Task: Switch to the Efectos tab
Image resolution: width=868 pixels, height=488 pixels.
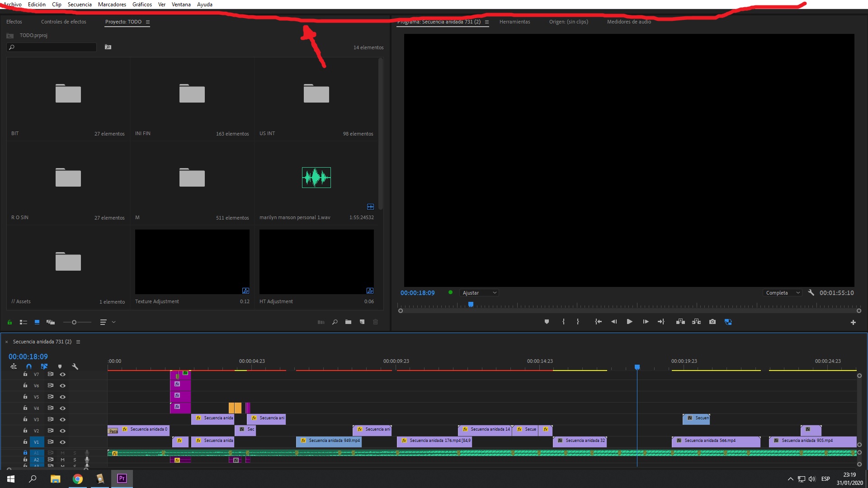Action: point(14,21)
